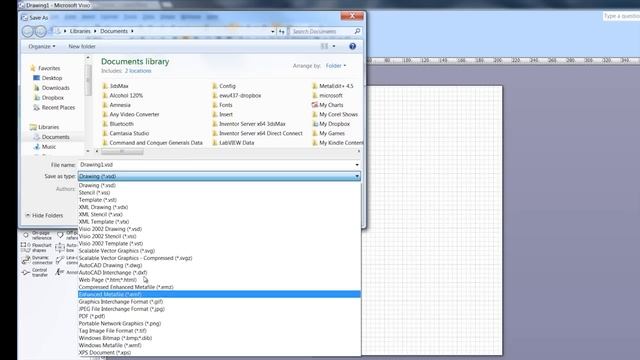Click Desktop in Favorites sidebar
This screenshot has width=640, height=360.
(48, 78)
